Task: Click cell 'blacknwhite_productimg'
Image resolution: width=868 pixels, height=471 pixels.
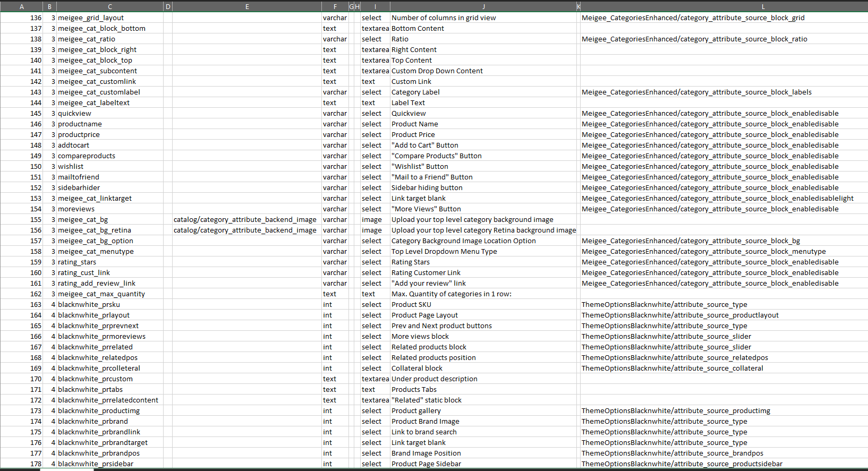Action: (x=109, y=410)
